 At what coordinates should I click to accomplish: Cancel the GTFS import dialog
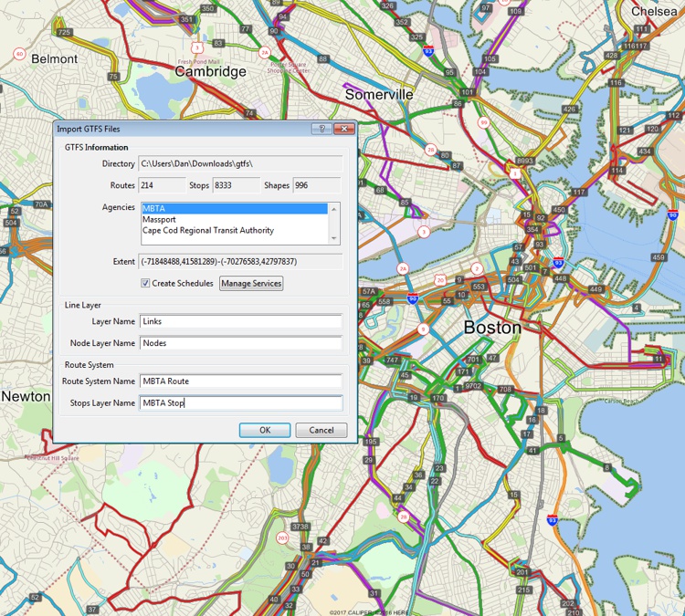pyautogui.click(x=321, y=430)
